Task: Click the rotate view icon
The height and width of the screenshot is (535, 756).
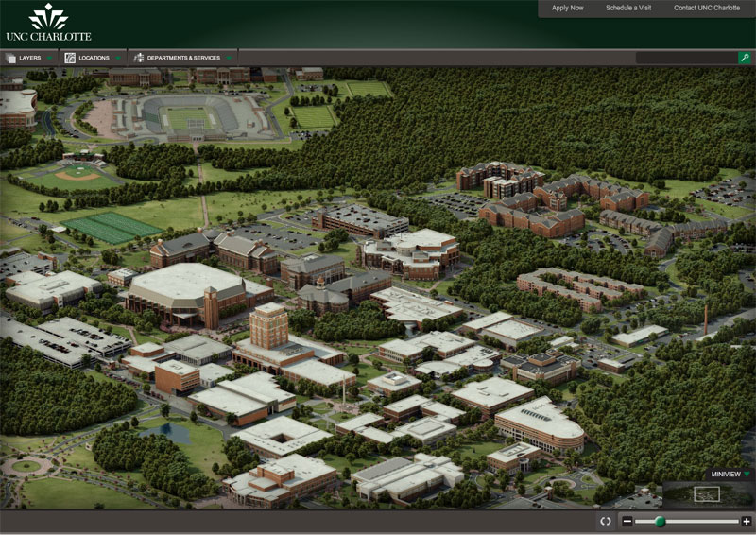Action: pyautogui.click(x=606, y=521)
